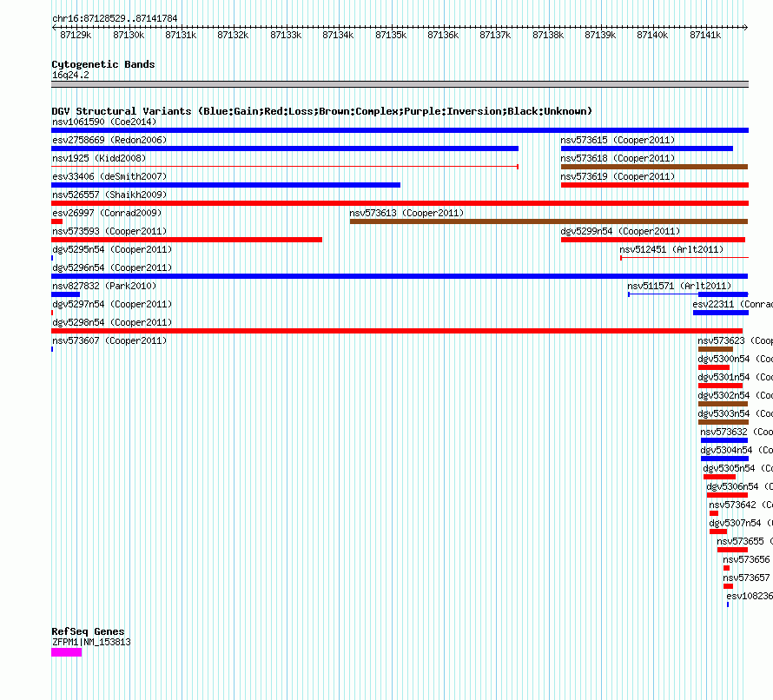
Task: Click the 87135k ruler position
Action: click(391, 35)
